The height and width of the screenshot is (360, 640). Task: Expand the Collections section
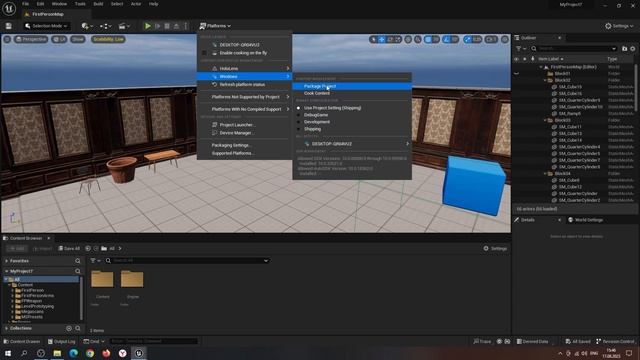point(7,328)
